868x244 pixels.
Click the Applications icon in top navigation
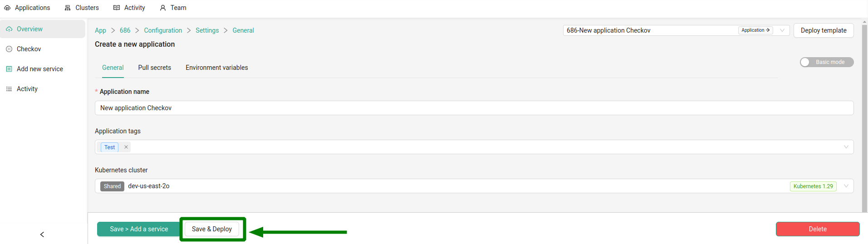click(x=7, y=8)
